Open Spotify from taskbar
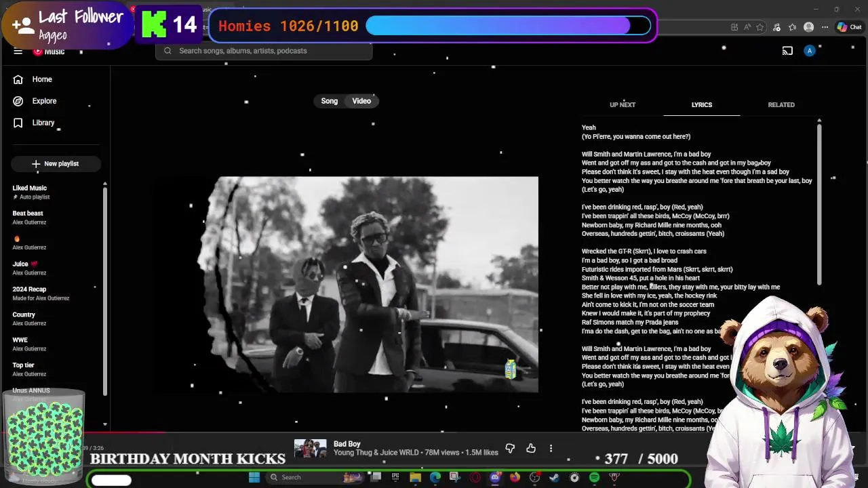 (x=594, y=477)
